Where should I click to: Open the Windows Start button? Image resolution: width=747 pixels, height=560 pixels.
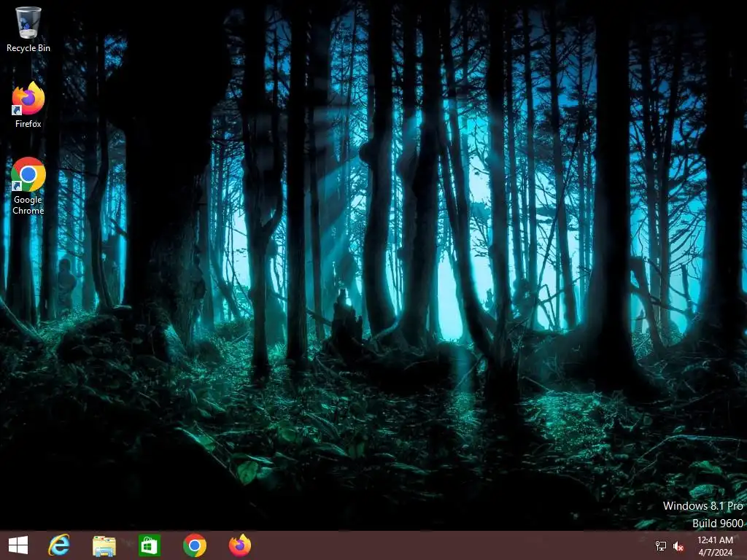pos(18,545)
